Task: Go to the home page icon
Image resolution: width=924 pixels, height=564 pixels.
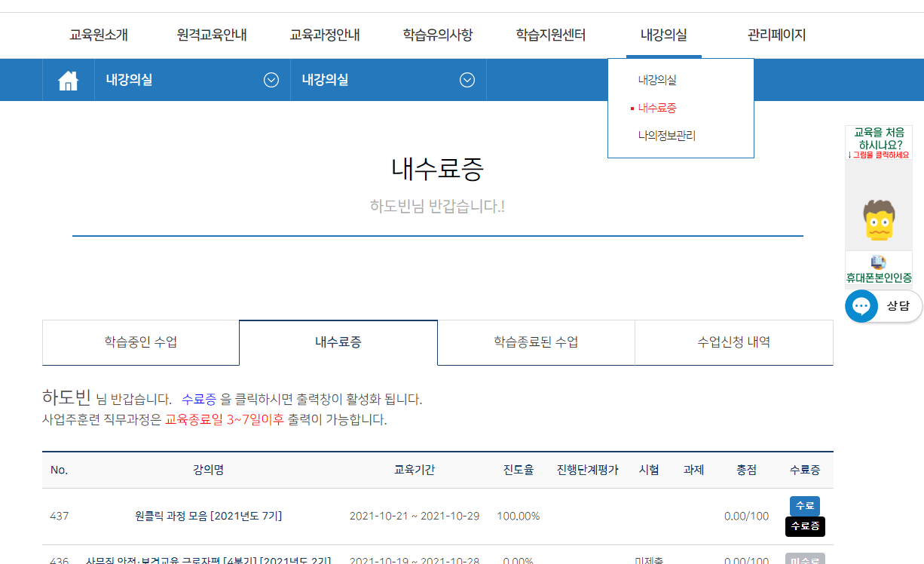Action: pos(69,81)
